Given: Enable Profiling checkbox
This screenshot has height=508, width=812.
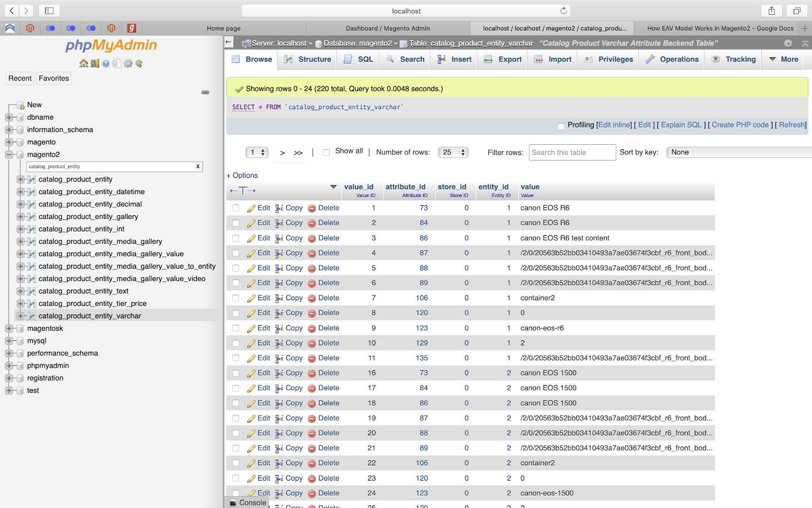Looking at the screenshot, I should 561,126.
